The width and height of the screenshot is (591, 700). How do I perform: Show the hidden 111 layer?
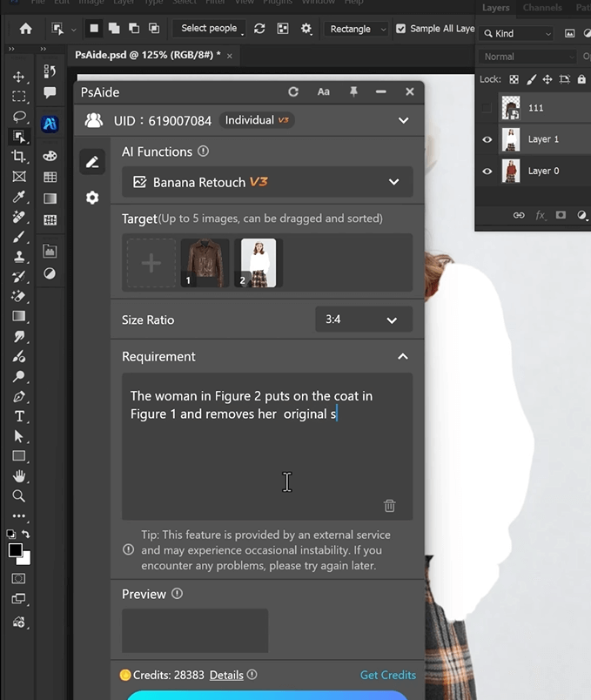click(x=487, y=108)
